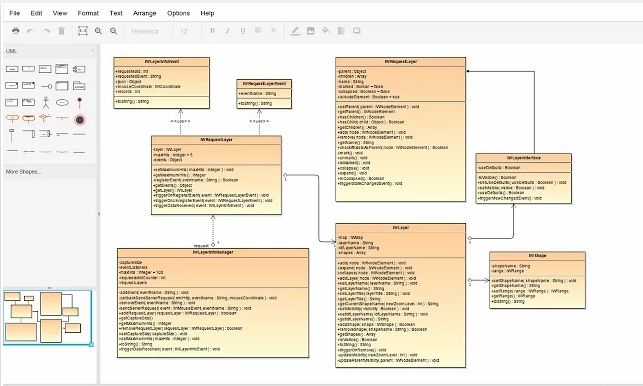Open the text alignment dropdown
The height and width of the screenshot is (386, 643).
click(258, 31)
